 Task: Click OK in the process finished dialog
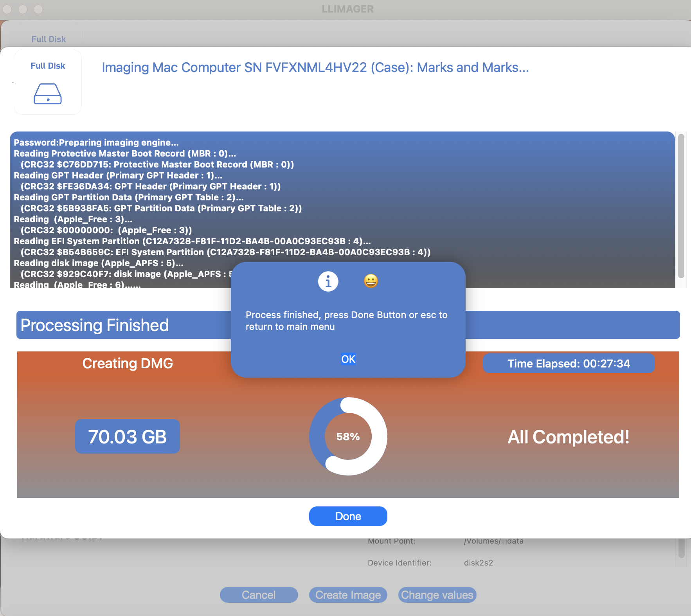[x=348, y=359]
